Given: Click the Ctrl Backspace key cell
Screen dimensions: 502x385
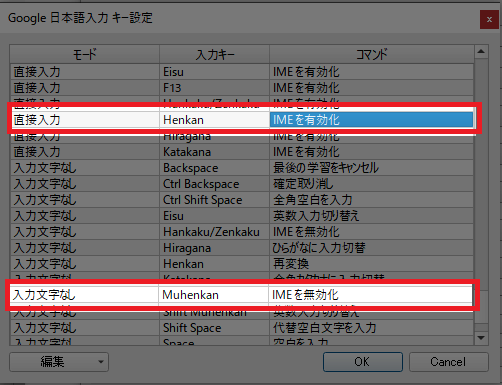Looking at the screenshot, I should 214,184.
